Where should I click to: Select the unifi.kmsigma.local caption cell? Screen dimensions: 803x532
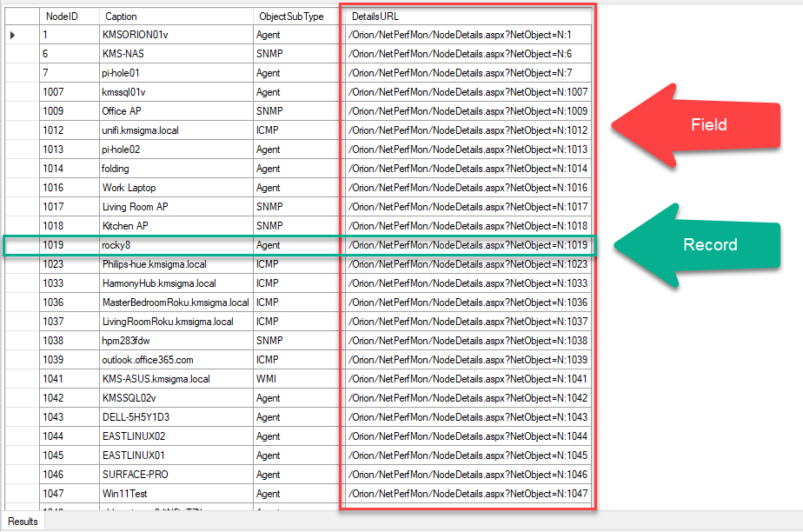point(176,130)
